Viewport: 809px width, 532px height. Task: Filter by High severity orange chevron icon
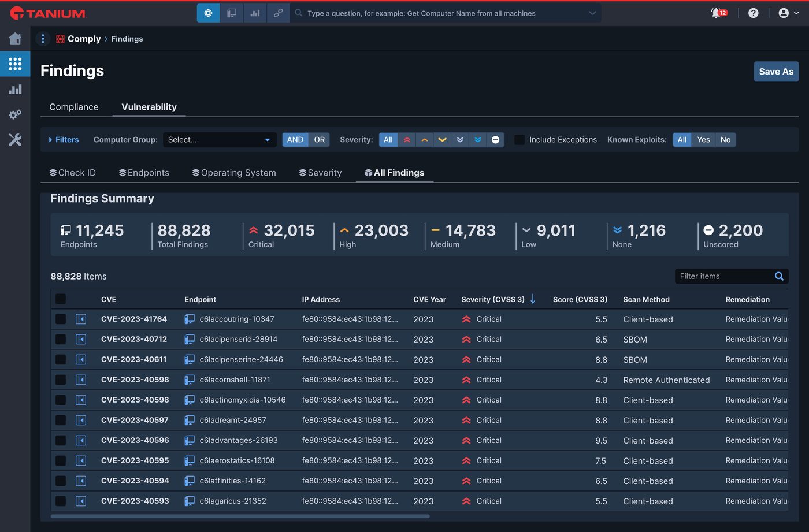click(425, 140)
